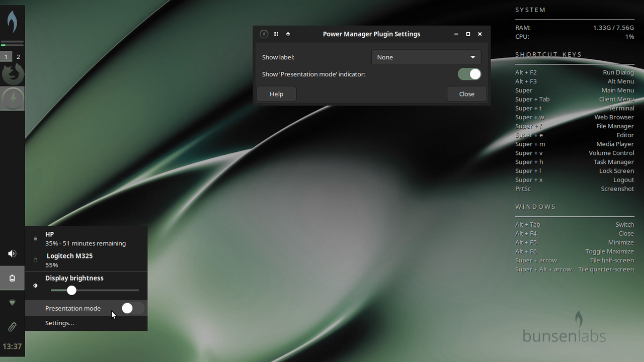Select the Power Manager taskbar window button
This screenshot has height=362, width=644.
[12, 99]
